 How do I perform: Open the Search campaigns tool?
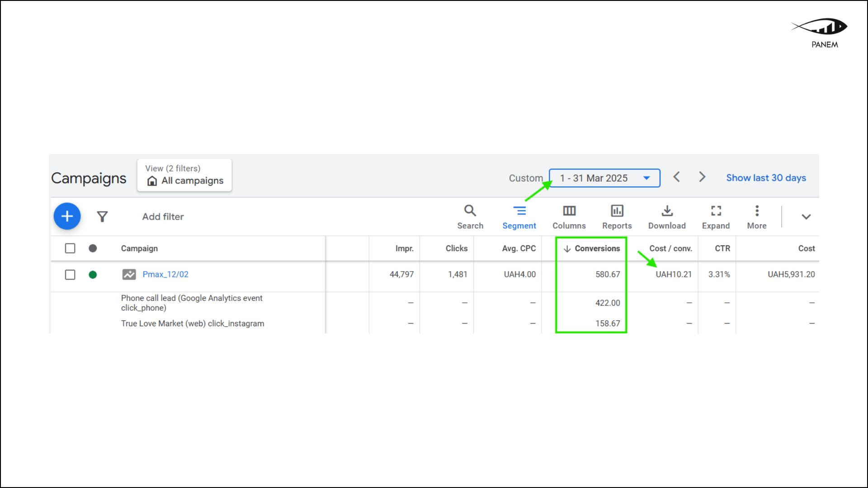pos(470,216)
